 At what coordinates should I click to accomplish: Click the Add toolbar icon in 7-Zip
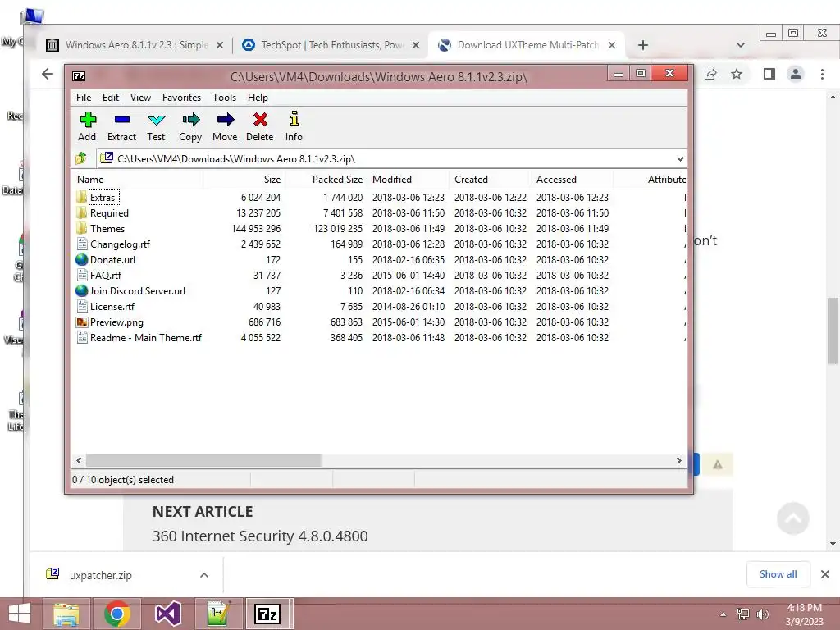pos(87,120)
